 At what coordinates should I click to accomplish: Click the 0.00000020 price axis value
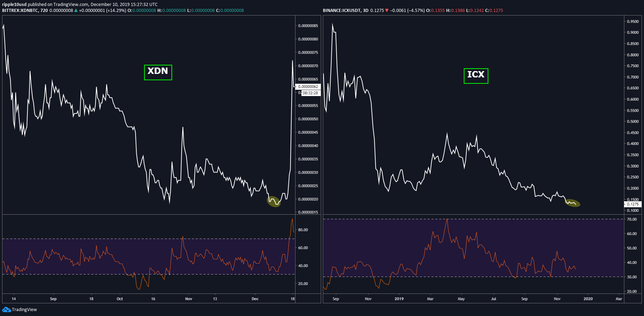pos(308,199)
